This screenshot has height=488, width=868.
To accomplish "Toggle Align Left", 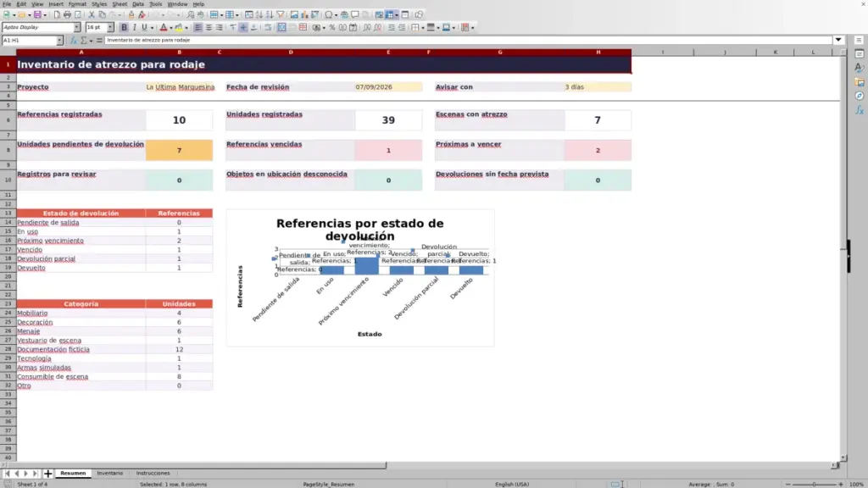I will click(x=198, y=27).
